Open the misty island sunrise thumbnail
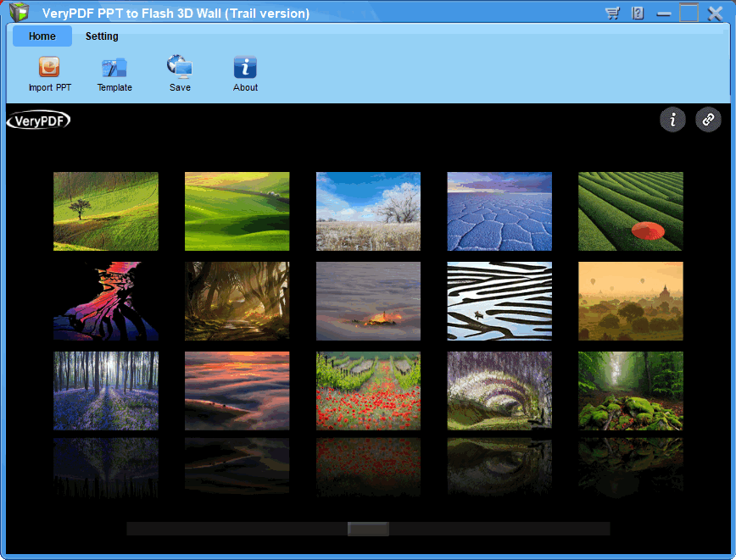Image resolution: width=736 pixels, height=560 pixels. [368, 301]
